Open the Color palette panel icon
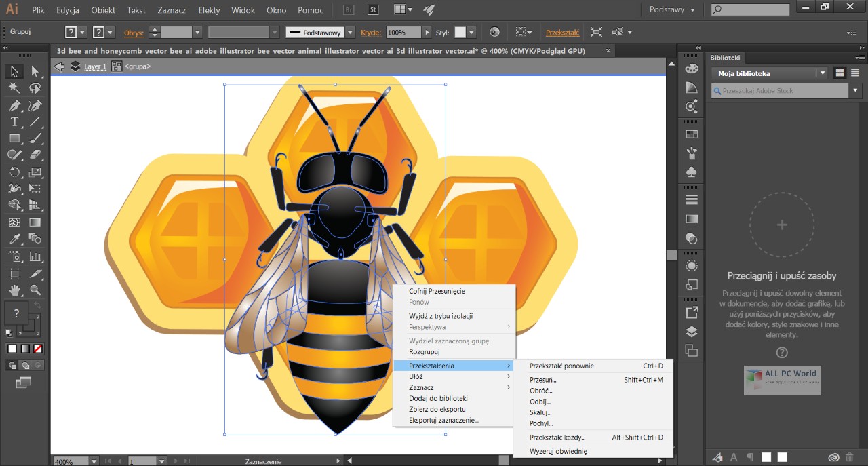Viewport: 868px width, 466px height. 691,69
